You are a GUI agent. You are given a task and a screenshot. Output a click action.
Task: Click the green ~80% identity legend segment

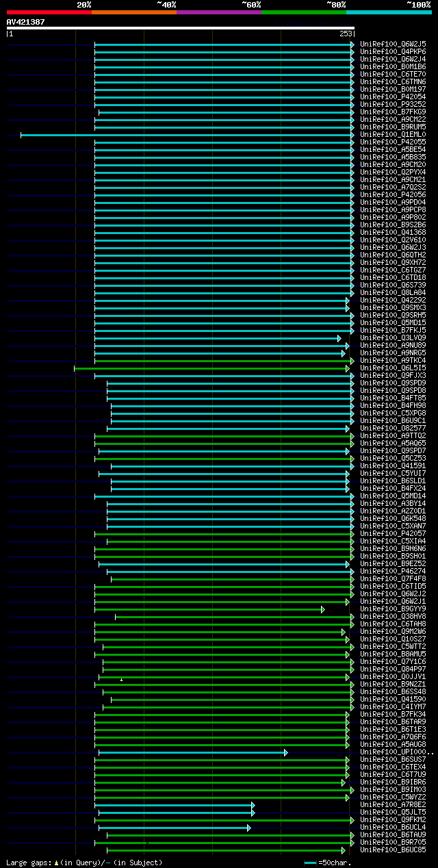click(x=304, y=12)
